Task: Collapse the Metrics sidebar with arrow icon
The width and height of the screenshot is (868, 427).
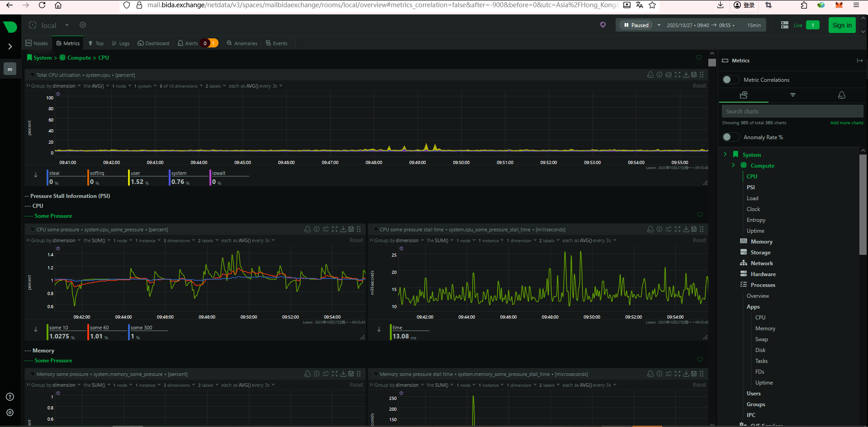Action: (x=859, y=61)
